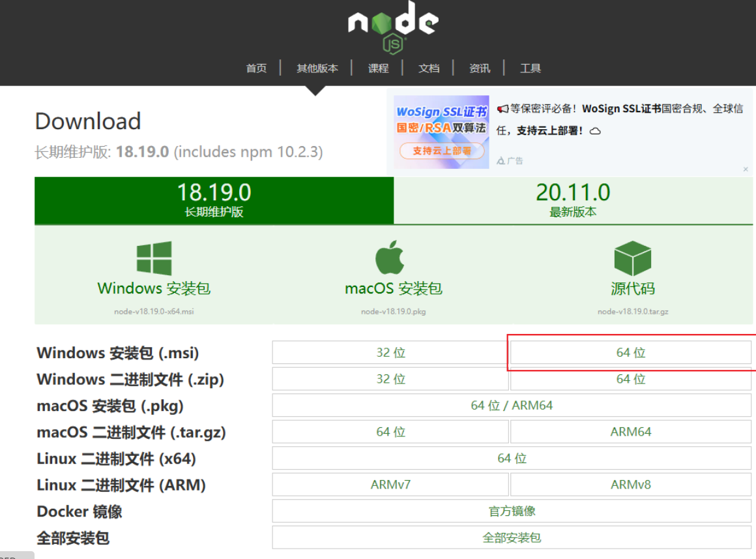Click the Windows logo icon
Viewport: 756px width, 559px height.
[x=154, y=258]
